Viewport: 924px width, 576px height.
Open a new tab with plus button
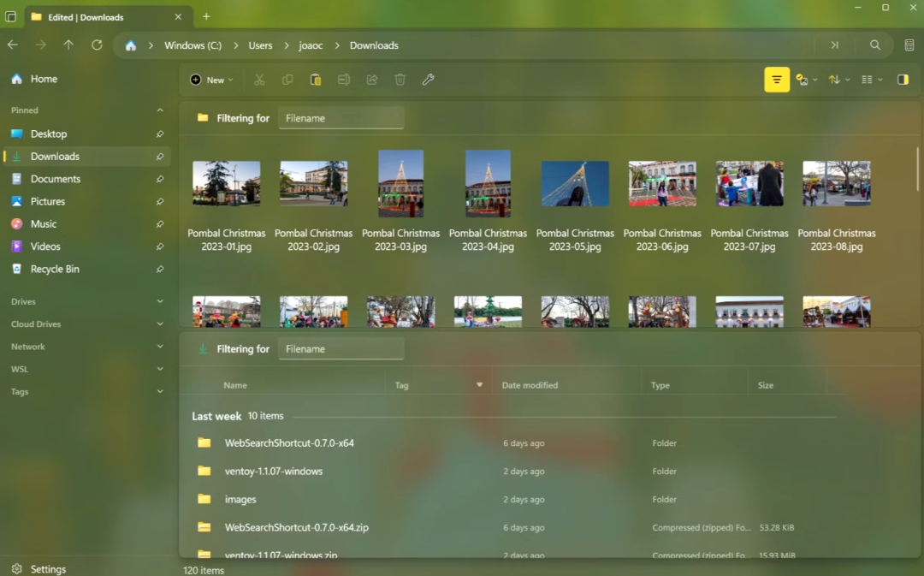pos(206,16)
